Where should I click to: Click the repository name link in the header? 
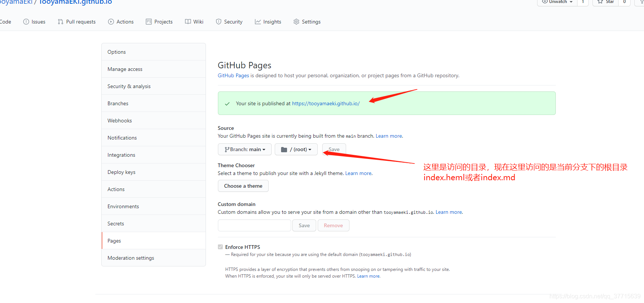pos(75,2)
